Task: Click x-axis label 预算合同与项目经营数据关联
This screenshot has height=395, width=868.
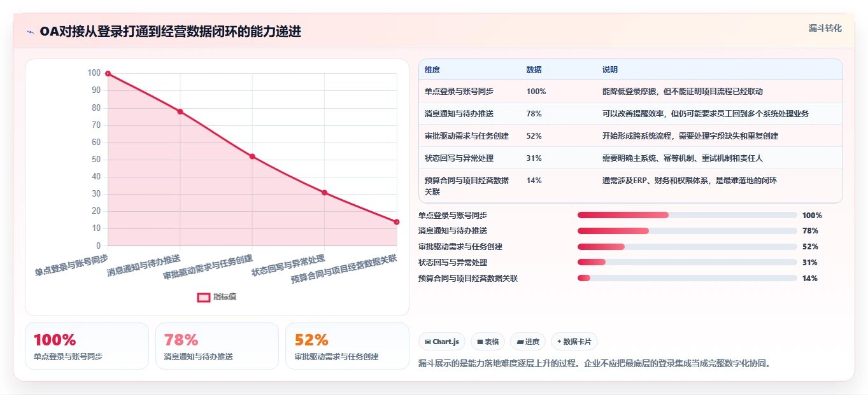Action: coord(344,268)
